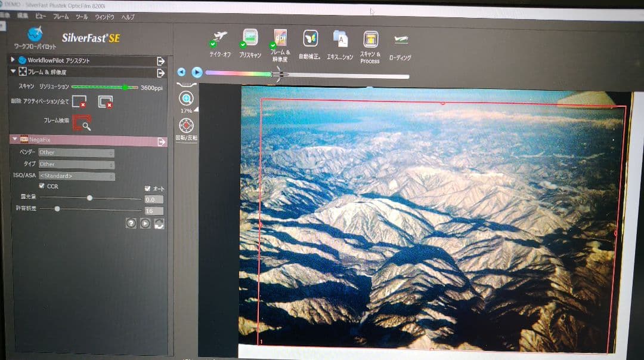Open the ヘルプ (Help) menu
Image resolution: width=644 pixels, height=360 pixels.
128,17
